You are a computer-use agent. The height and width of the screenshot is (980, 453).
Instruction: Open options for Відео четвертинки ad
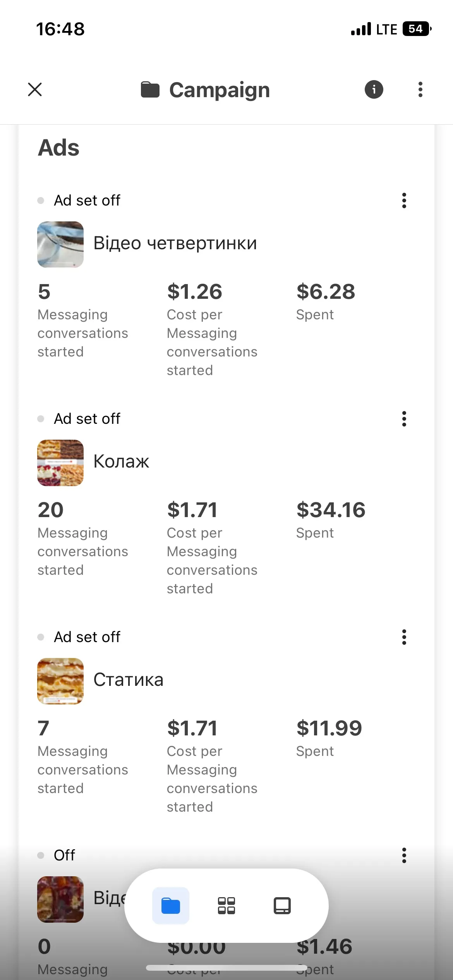point(404,200)
